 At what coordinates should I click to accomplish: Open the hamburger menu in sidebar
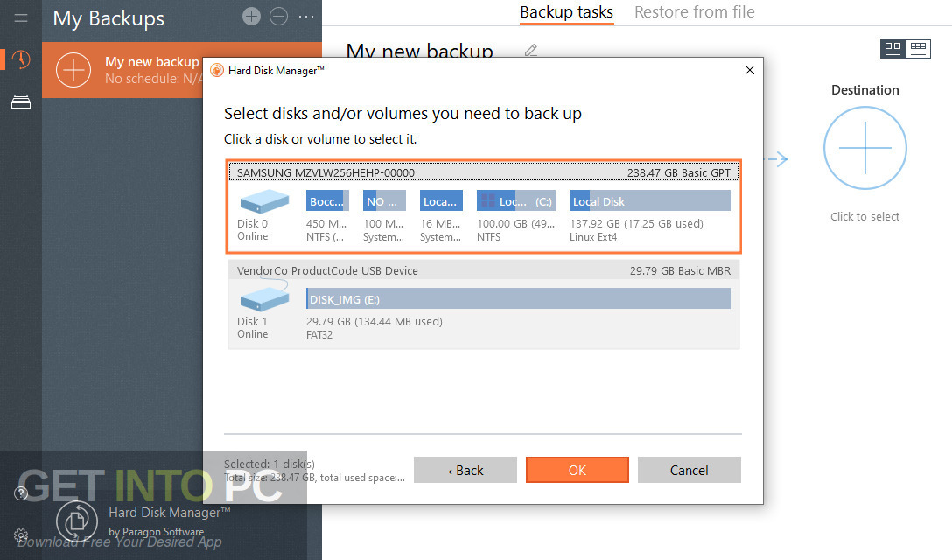pyautogui.click(x=21, y=17)
